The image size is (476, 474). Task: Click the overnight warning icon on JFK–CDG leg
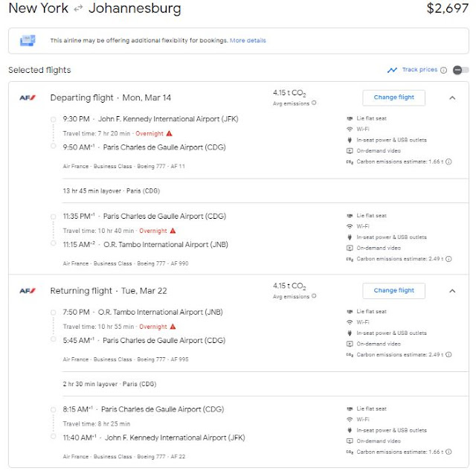click(x=170, y=133)
